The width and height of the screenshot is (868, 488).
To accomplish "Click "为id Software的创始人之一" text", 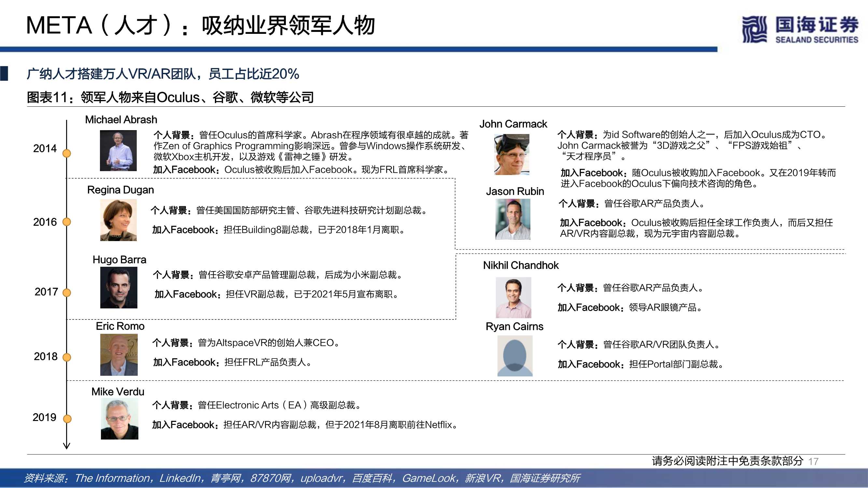I will (658, 135).
